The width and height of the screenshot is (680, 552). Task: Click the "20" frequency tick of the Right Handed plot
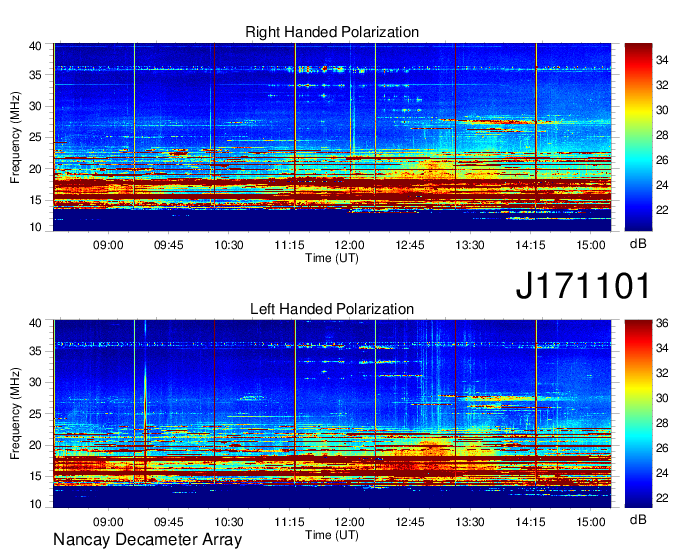coord(36,169)
